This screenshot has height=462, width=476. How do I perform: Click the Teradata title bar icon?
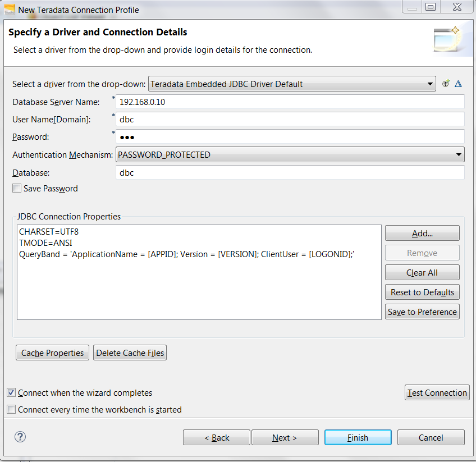(x=9, y=10)
